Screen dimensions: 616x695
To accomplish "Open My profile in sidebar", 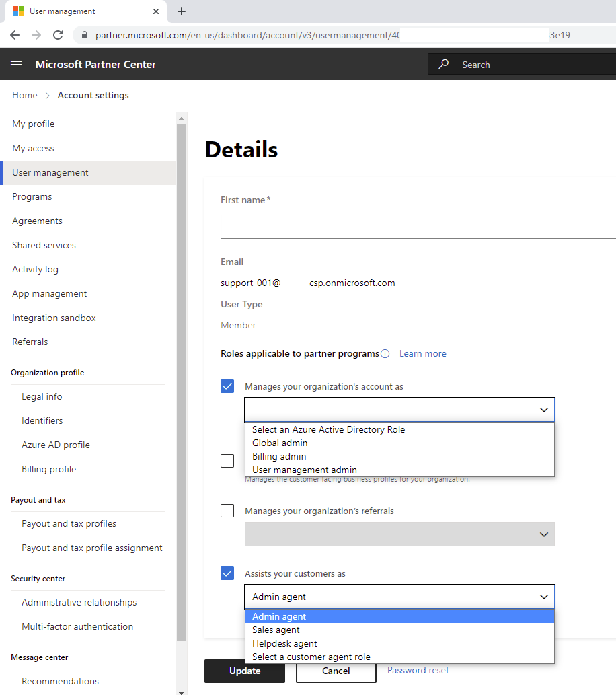I will pyautogui.click(x=33, y=124).
